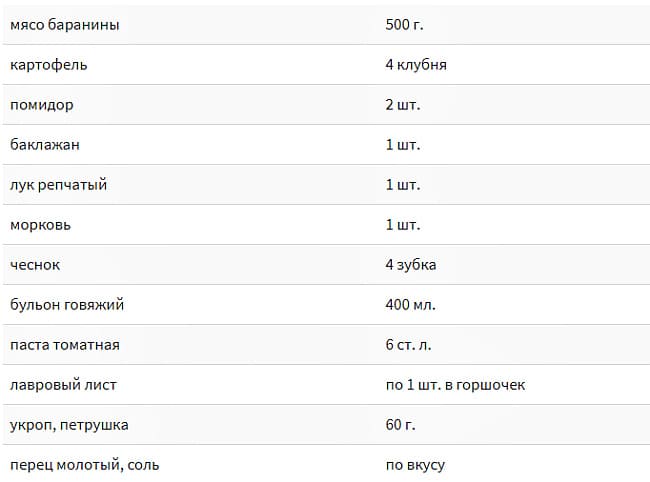The width and height of the screenshot is (650, 482).
Task: Click the 'чеснок' ingredient label
Action: click(35, 265)
